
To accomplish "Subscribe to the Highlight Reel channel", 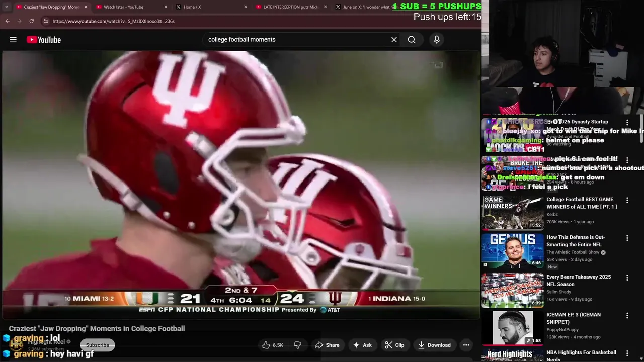I will [x=97, y=345].
